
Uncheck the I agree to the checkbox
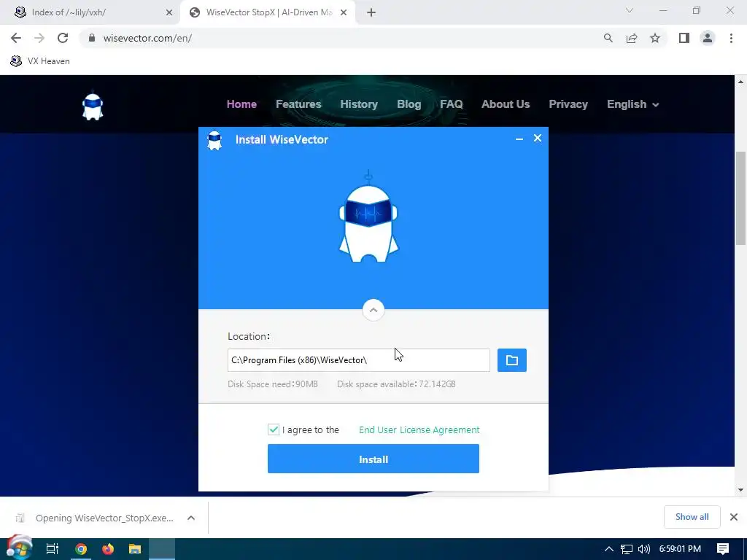tap(274, 429)
